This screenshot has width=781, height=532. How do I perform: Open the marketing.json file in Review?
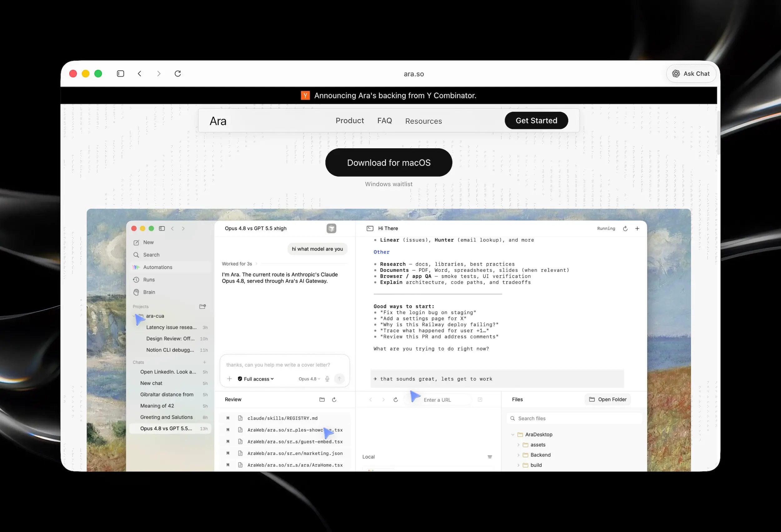pyautogui.click(x=285, y=453)
